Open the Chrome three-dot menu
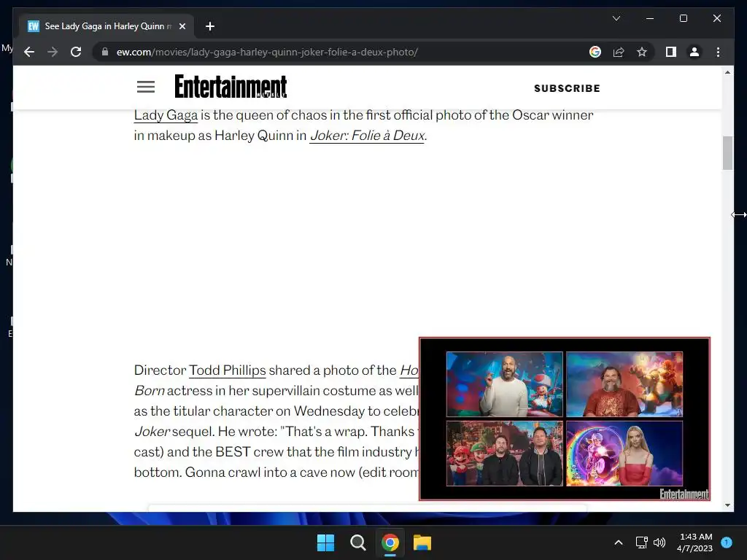Viewport: 747px width, 560px height. [x=718, y=52]
